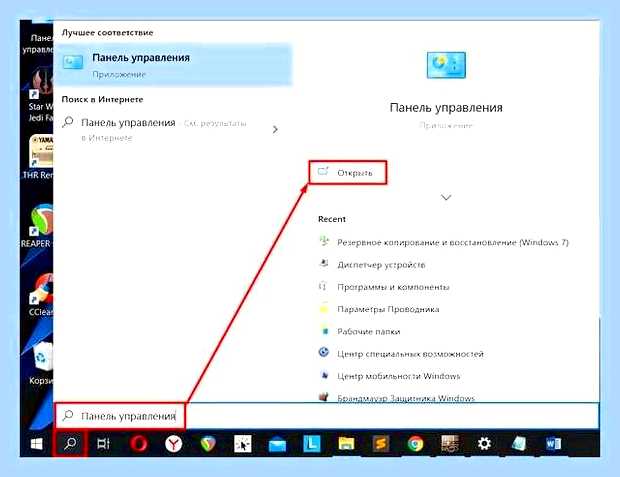
Task: Open Рабочие папки from Recent
Action: 360,331
